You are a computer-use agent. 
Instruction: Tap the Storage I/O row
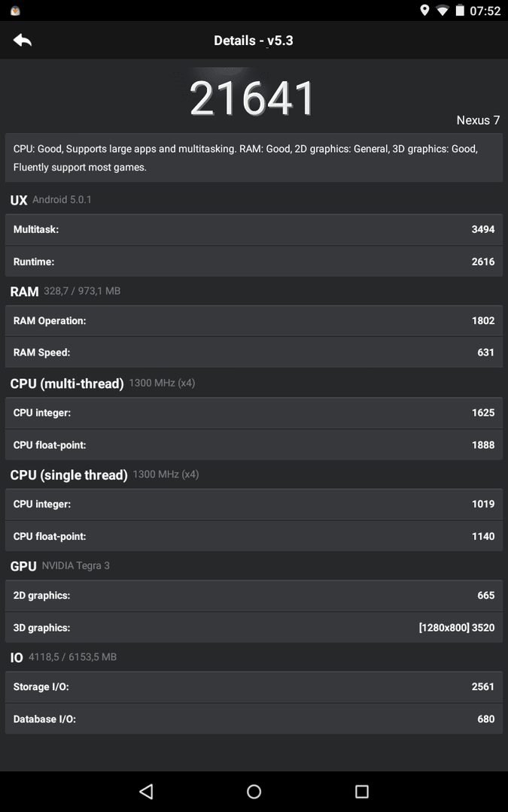point(254,686)
